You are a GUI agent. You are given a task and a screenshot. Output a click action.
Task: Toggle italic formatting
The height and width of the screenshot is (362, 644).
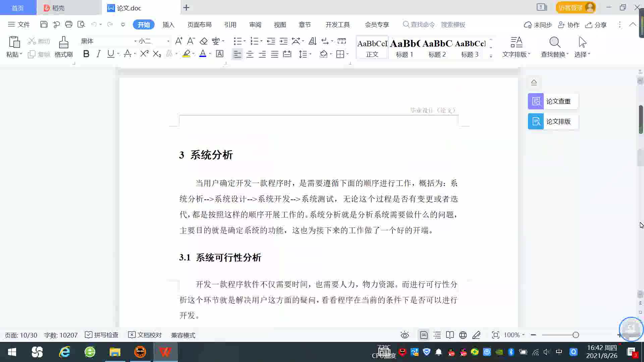point(98,54)
